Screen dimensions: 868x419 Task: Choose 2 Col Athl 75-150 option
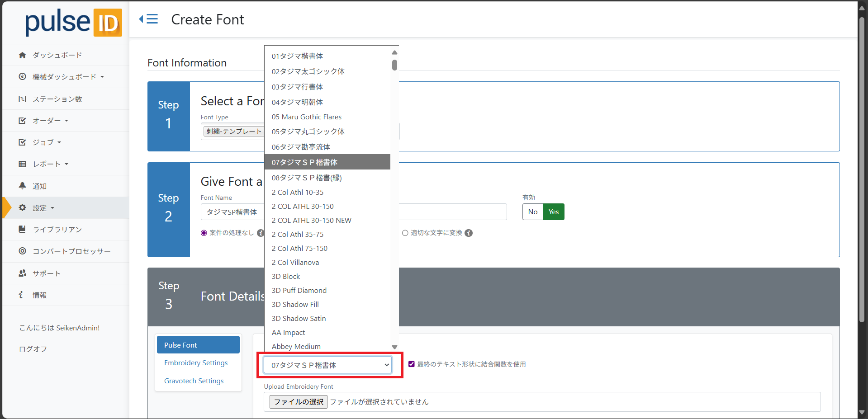[x=327, y=248]
